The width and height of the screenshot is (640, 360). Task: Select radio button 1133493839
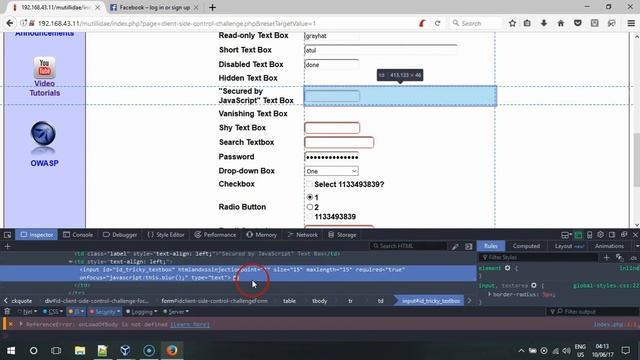click(310, 217)
